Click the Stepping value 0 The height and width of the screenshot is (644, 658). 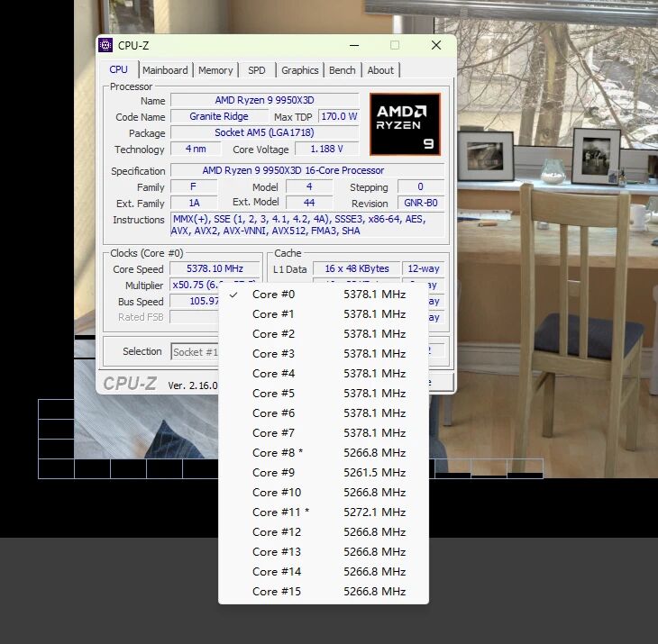pos(420,186)
